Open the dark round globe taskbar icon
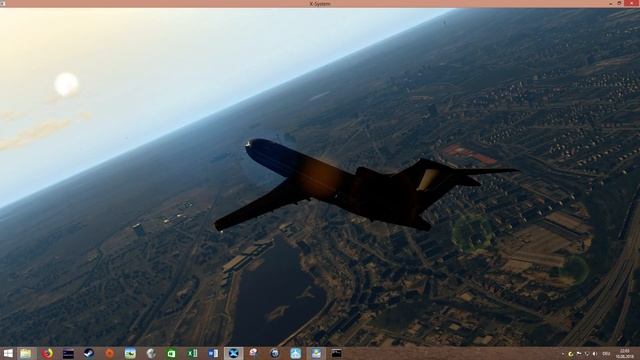The height and width of the screenshot is (360, 640). click(x=275, y=353)
